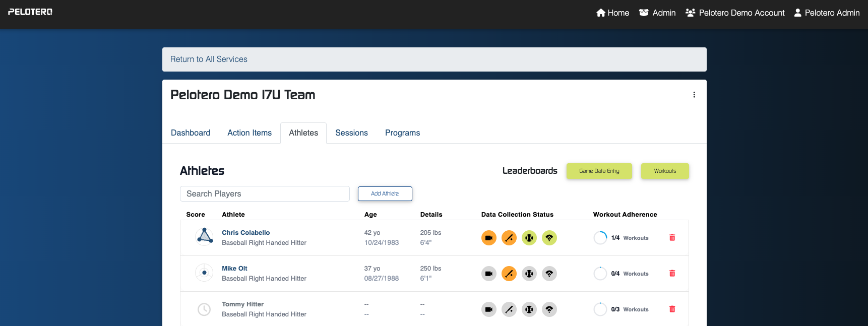The height and width of the screenshot is (326, 868).
Task: Click the Score column header
Action: [196, 214]
